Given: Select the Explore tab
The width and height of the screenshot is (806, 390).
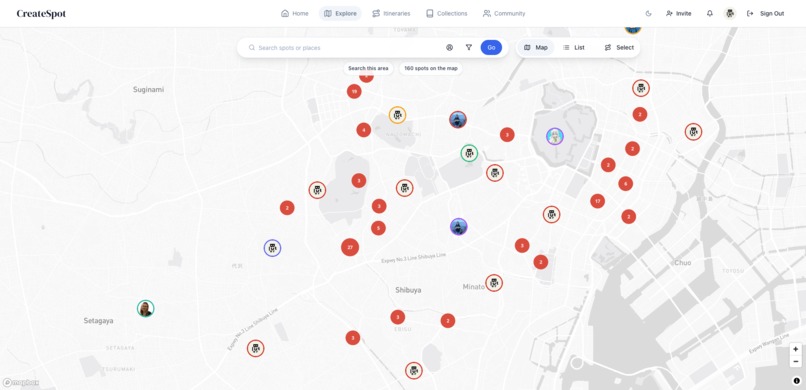Looking at the screenshot, I should point(340,13).
